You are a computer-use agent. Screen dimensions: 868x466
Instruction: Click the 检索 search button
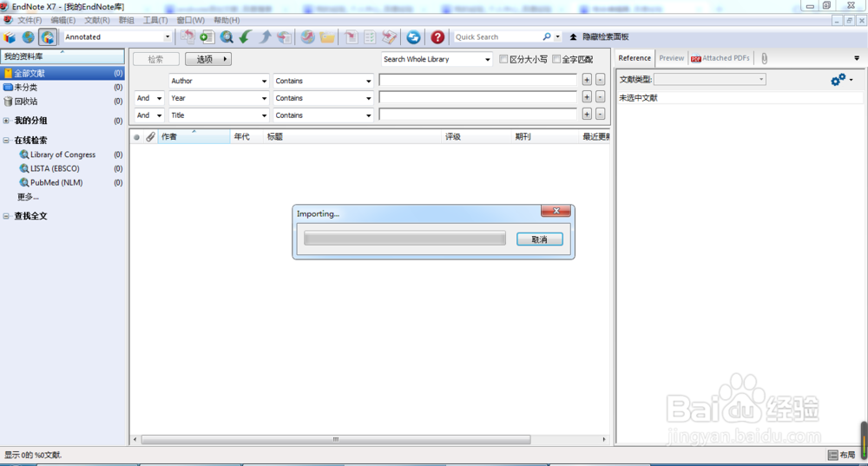pos(156,59)
